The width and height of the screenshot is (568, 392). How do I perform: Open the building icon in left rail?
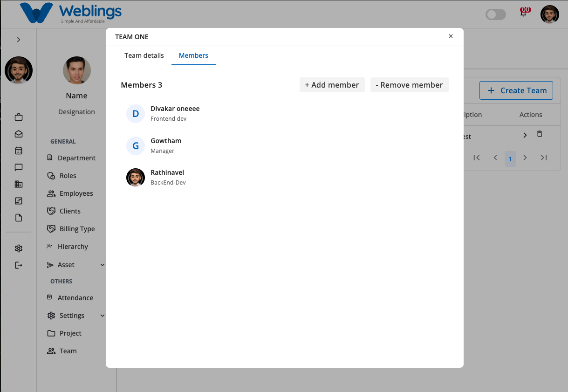[x=19, y=184]
